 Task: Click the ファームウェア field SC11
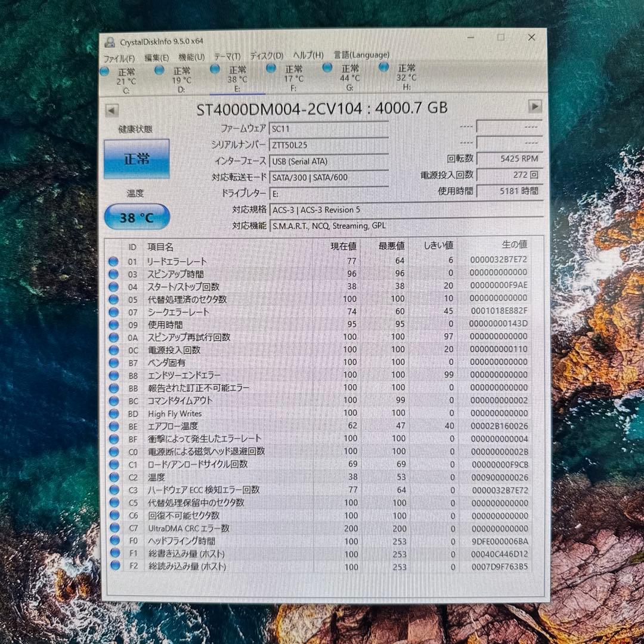pyautogui.click(x=329, y=129)
